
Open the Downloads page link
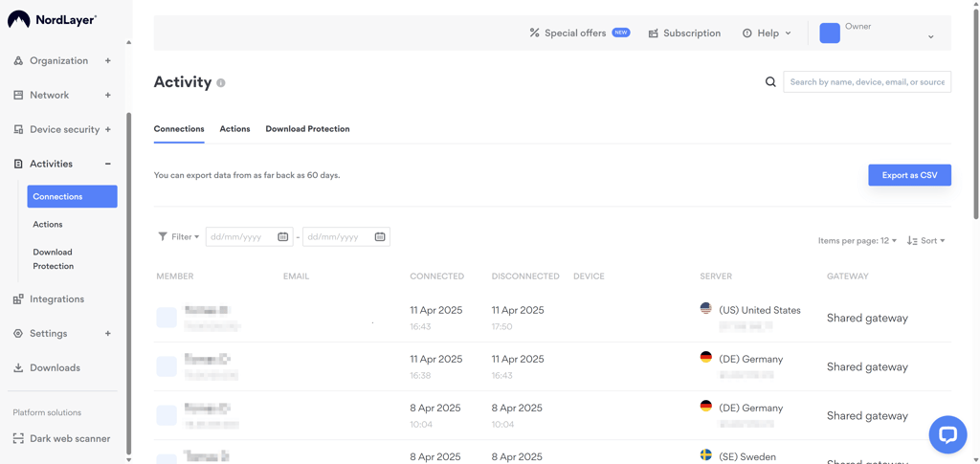coord(55,367)
